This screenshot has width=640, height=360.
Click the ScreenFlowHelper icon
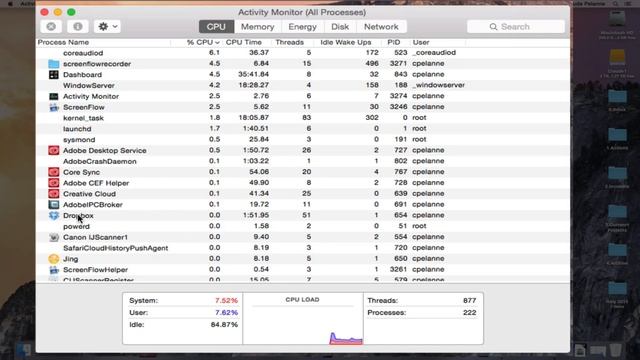point(53,269)
